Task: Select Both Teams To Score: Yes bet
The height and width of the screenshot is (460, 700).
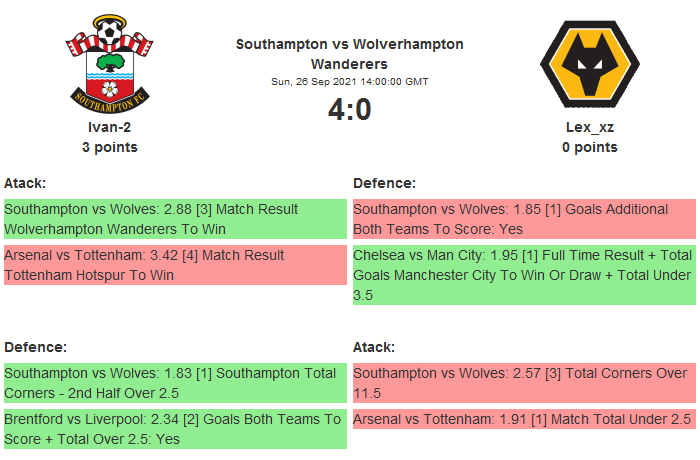Action: pyautogui.click(x=524, y=219)
